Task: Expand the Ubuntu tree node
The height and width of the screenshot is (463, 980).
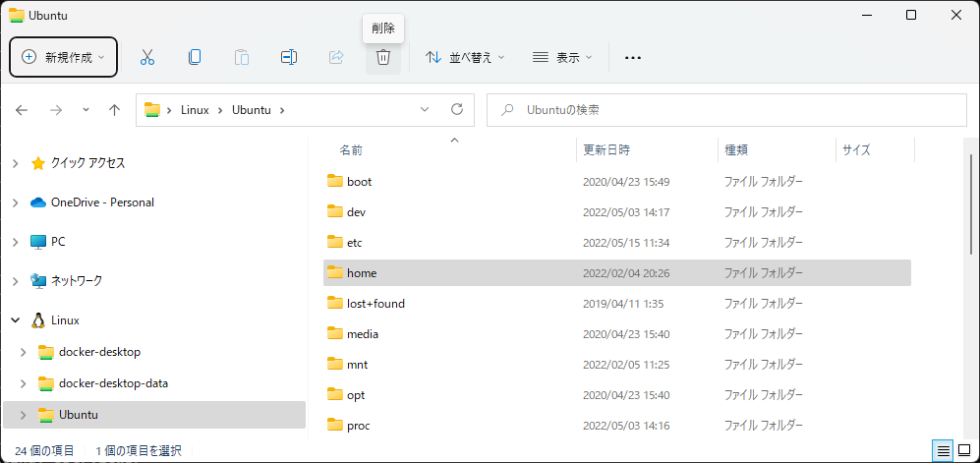Action: coord(24,415)
